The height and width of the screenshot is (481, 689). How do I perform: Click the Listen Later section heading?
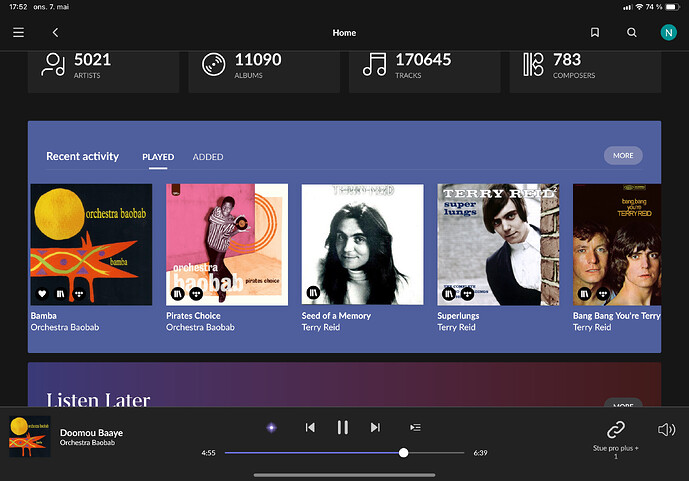point(98,399)
